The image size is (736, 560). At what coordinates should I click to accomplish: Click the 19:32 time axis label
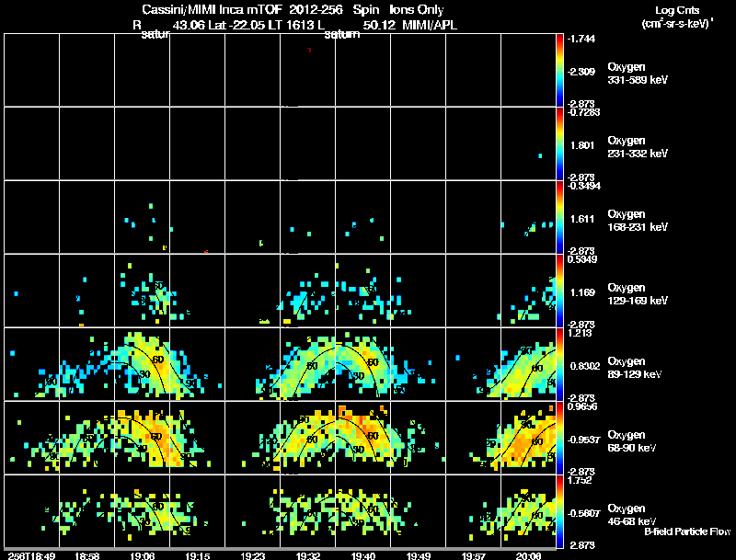[x=308, y=555]
